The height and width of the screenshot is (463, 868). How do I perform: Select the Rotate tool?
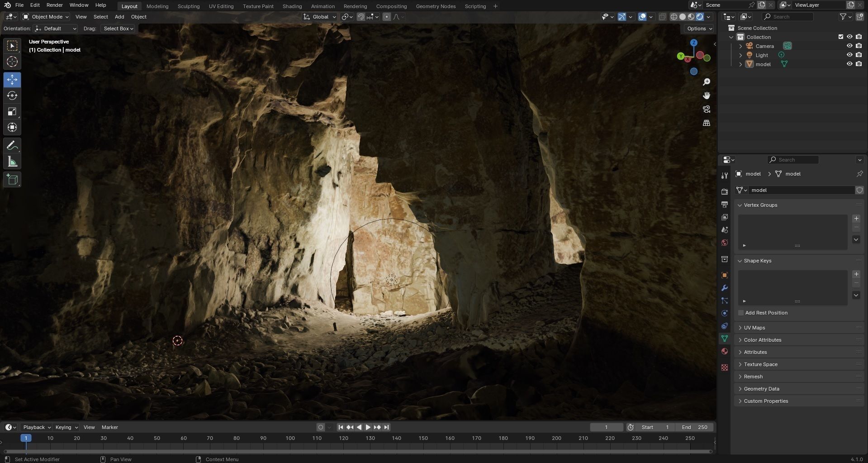12,95
